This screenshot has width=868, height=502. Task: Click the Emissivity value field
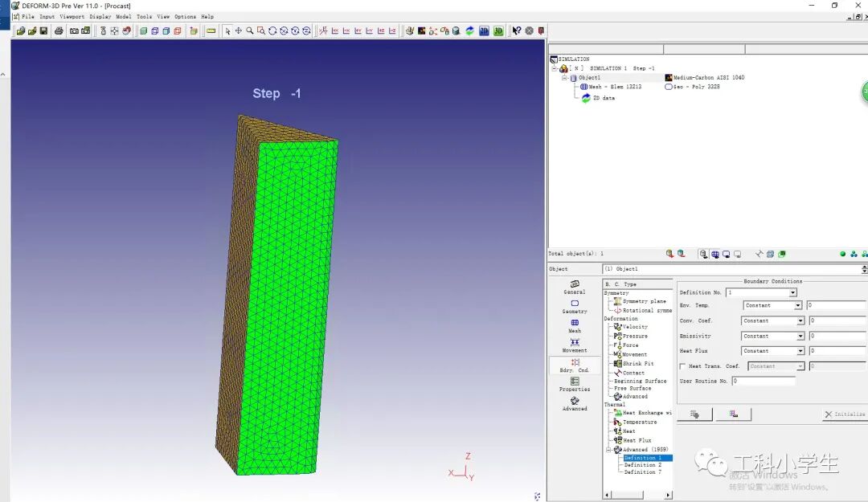click(x=837, y=337)
